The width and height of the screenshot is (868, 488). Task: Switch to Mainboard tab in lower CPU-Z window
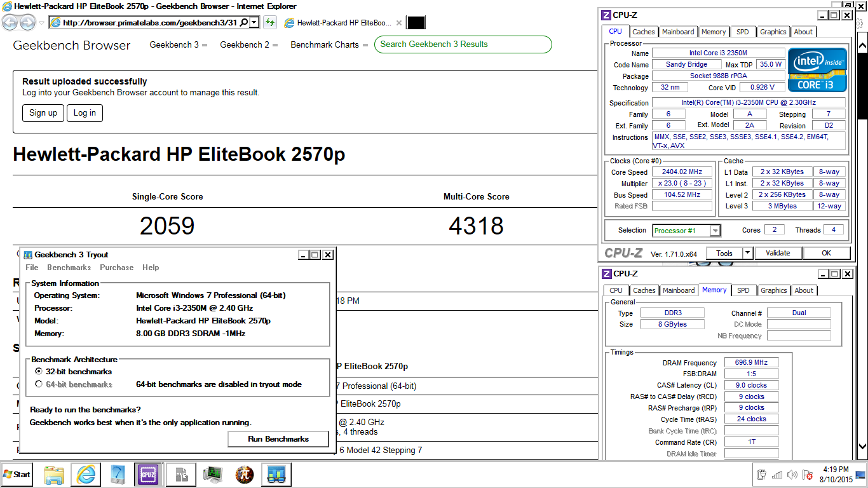tap(679, 290)
